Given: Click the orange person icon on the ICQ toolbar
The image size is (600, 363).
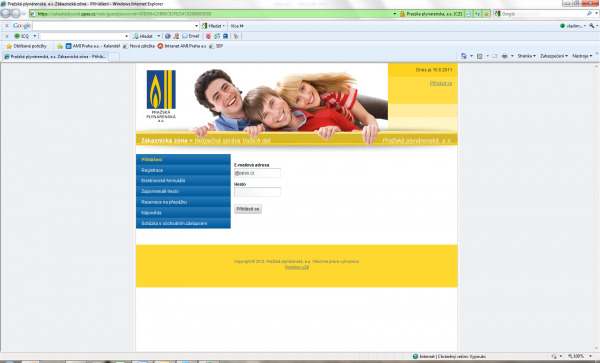Looking at the screenshot, I should [176, 36].
